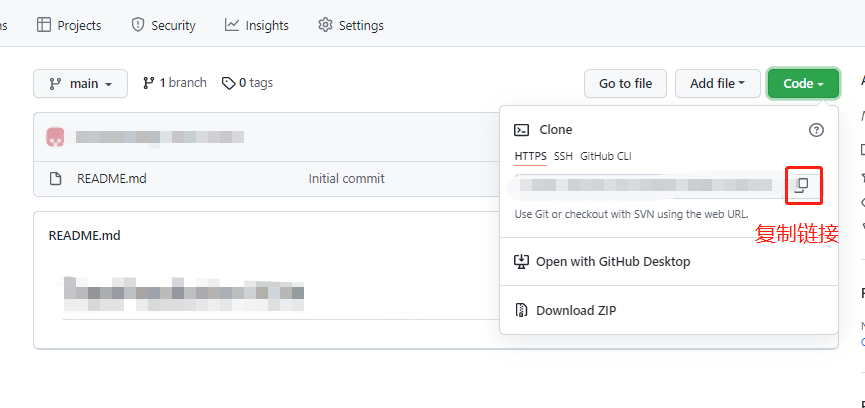Click the README.md file icon
This screenshot has height=408, width=865.
pos(56,179)
